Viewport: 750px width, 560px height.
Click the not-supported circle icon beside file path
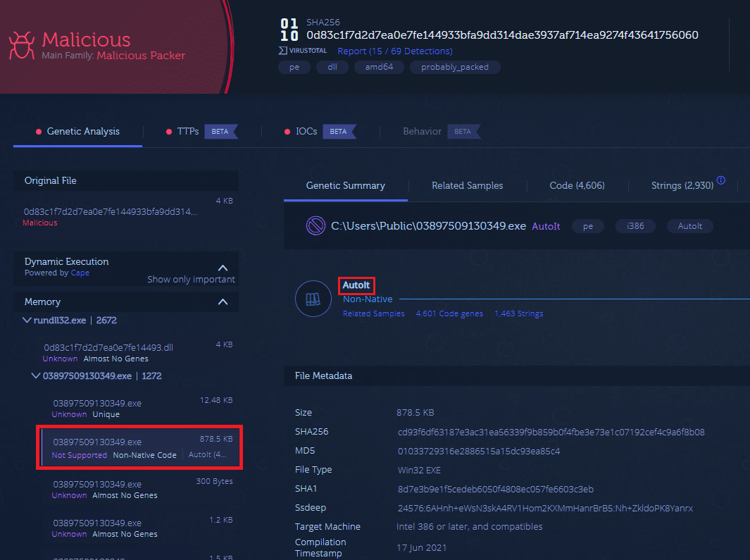(x=315, y=225)
